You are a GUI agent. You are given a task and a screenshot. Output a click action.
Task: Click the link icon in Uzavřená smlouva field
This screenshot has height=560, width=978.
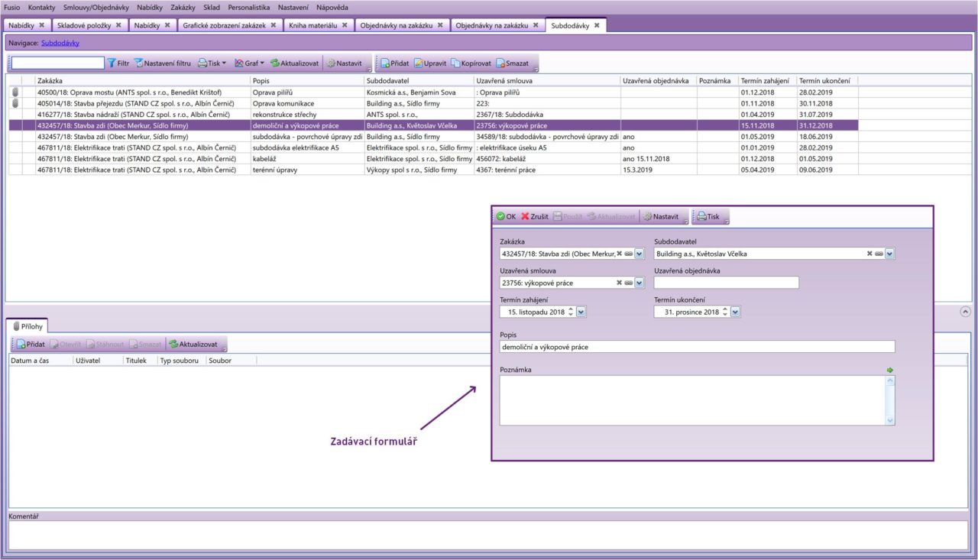click(x=628, y=283)
